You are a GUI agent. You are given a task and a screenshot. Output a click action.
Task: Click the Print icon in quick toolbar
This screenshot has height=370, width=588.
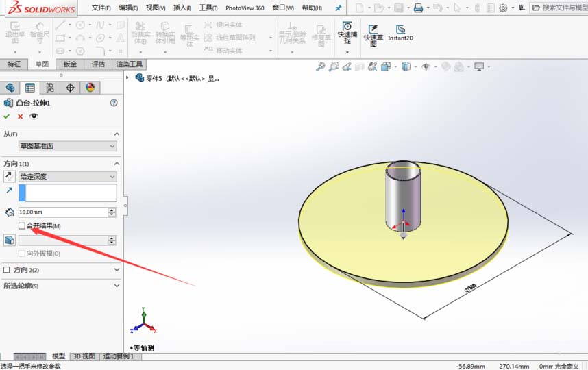pyautogui.click(x=418, y=8)
